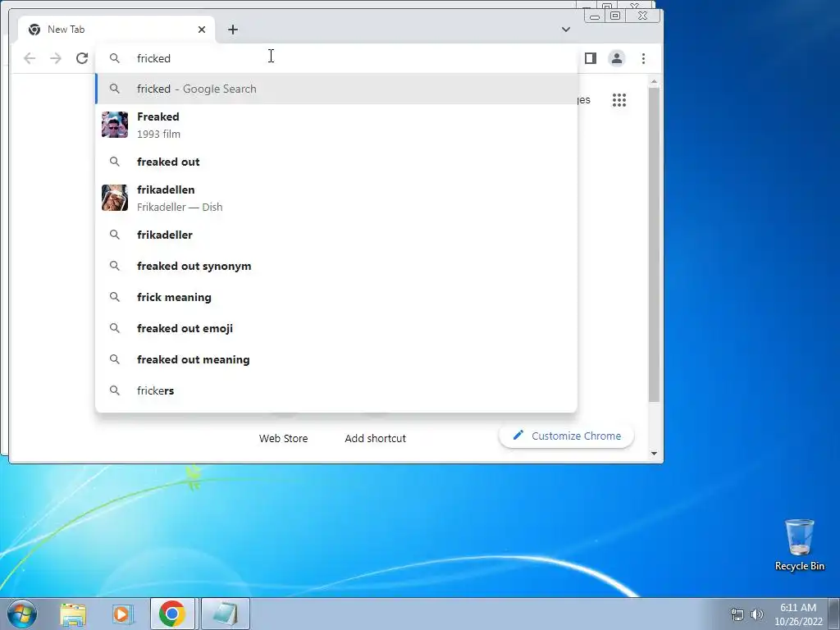This screenshot has height=630, width=840.
Task: Expand the tab search chevron
Action: pyautogui.click(x=566, y=30)
